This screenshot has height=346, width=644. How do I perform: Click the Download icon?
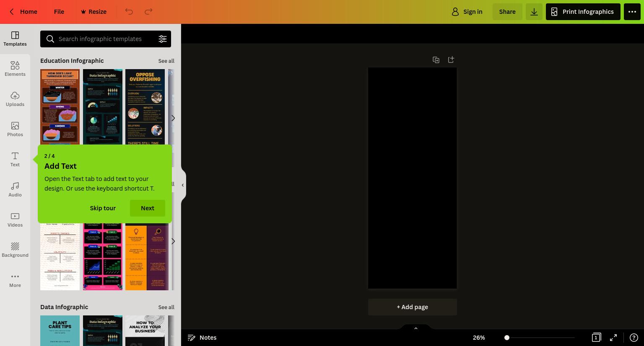point(534,12)
